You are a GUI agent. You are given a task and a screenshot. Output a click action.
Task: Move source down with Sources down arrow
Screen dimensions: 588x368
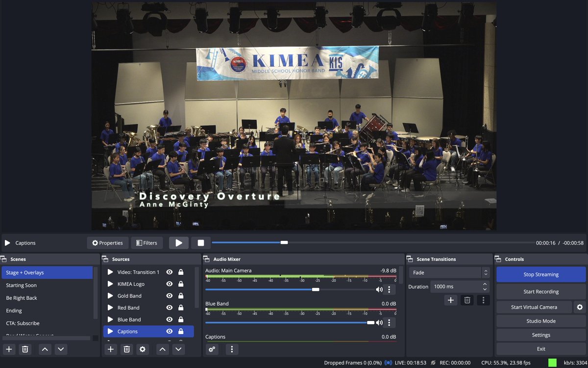(178, 349)
